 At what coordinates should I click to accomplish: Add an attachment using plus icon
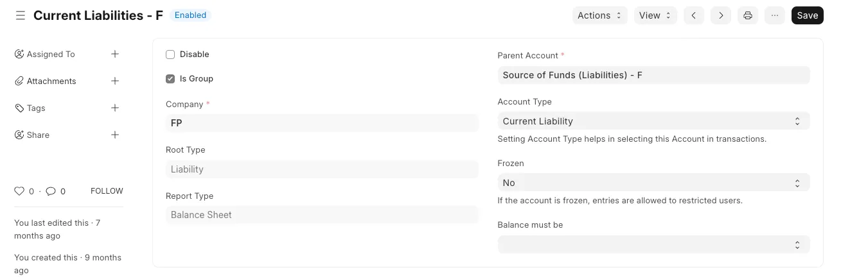click(115, 81)
